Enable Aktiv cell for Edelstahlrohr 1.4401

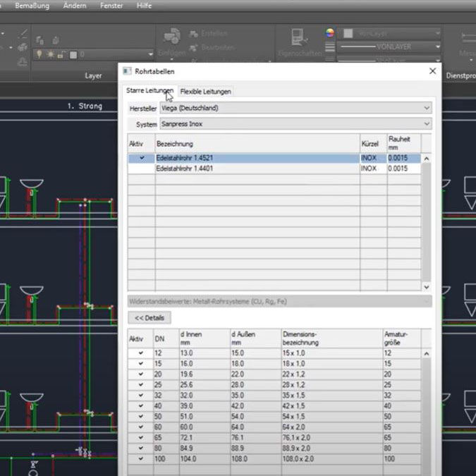pos(142,169)
